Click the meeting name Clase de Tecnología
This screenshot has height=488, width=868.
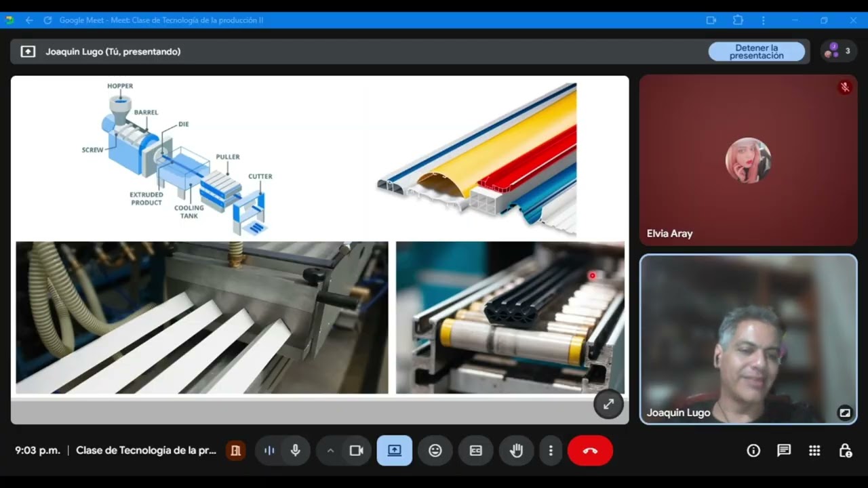coord(146,451)
